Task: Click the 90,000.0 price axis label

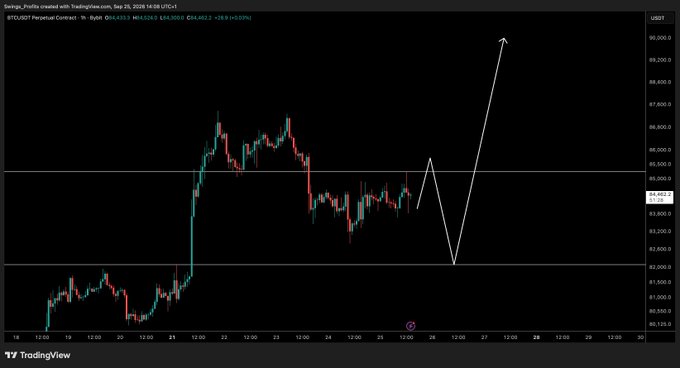Action: (660, 38)
